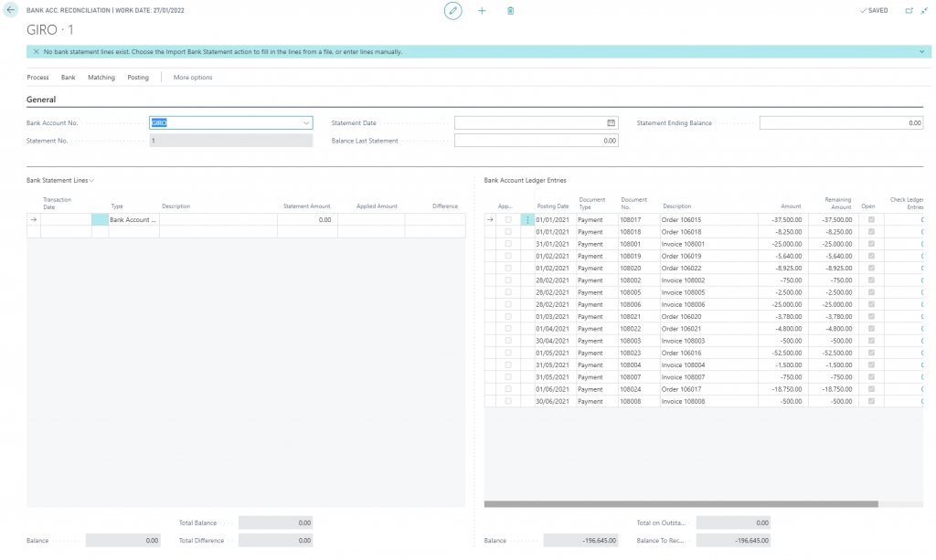The image size is (936, 560).
Task: Select description Order 106017
Action: click(681, 389)
